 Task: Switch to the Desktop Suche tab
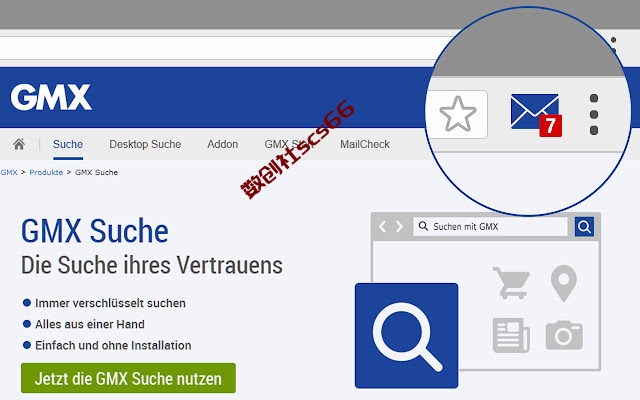[145, 144]
